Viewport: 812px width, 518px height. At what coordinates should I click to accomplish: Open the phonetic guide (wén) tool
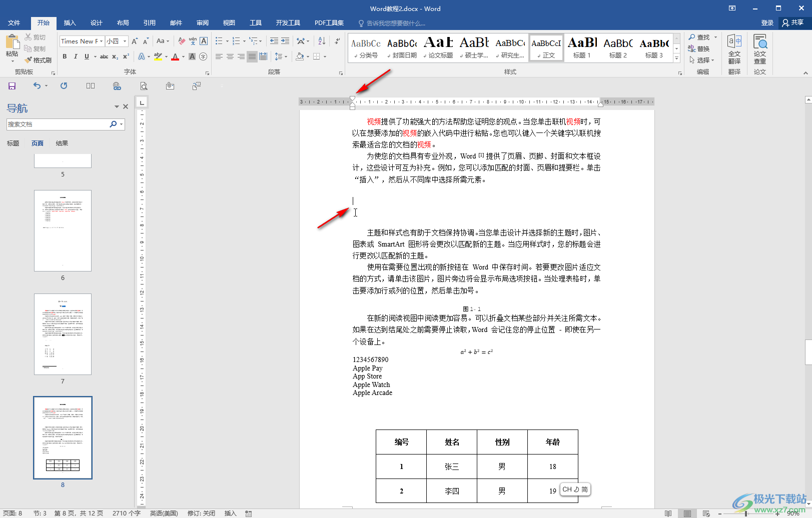click(193, 41)
